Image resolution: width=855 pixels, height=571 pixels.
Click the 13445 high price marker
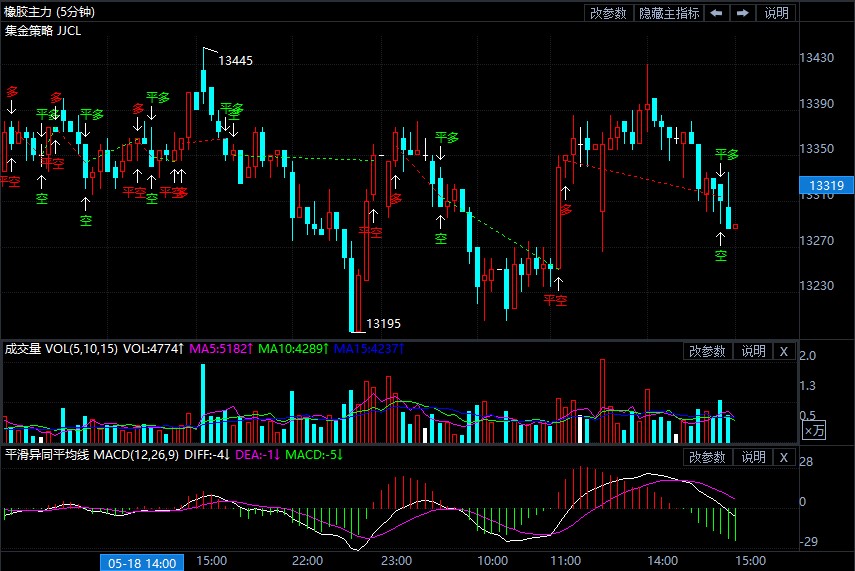pos(235,60)
